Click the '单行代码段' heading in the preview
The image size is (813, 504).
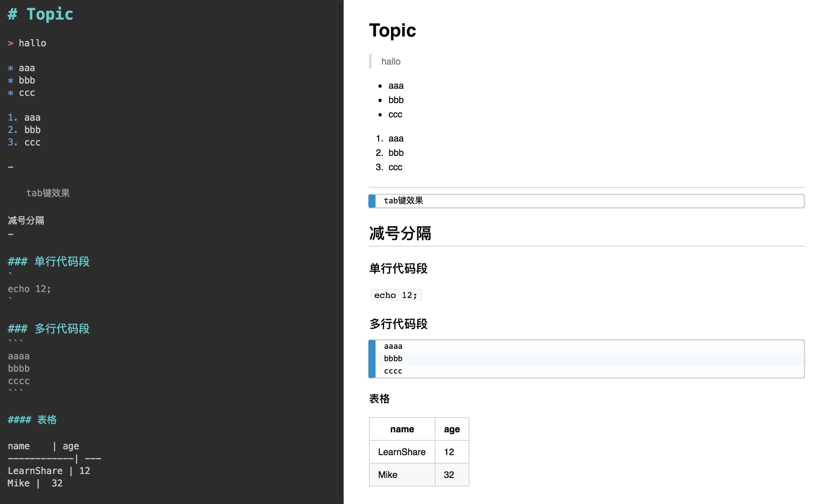398,268
